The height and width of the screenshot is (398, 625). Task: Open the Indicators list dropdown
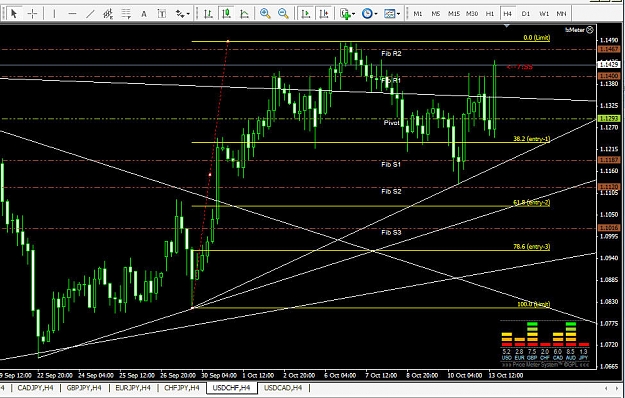click(x=347, y=14)
